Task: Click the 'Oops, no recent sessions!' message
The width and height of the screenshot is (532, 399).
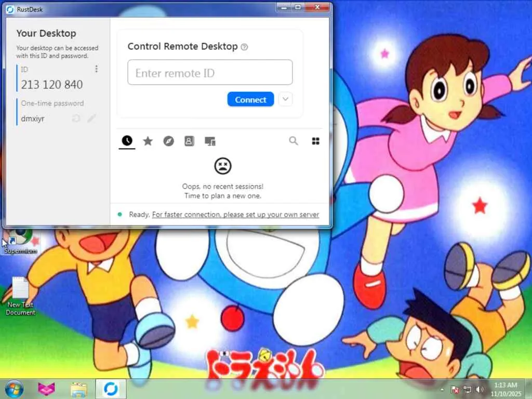Action: (222, 187)
